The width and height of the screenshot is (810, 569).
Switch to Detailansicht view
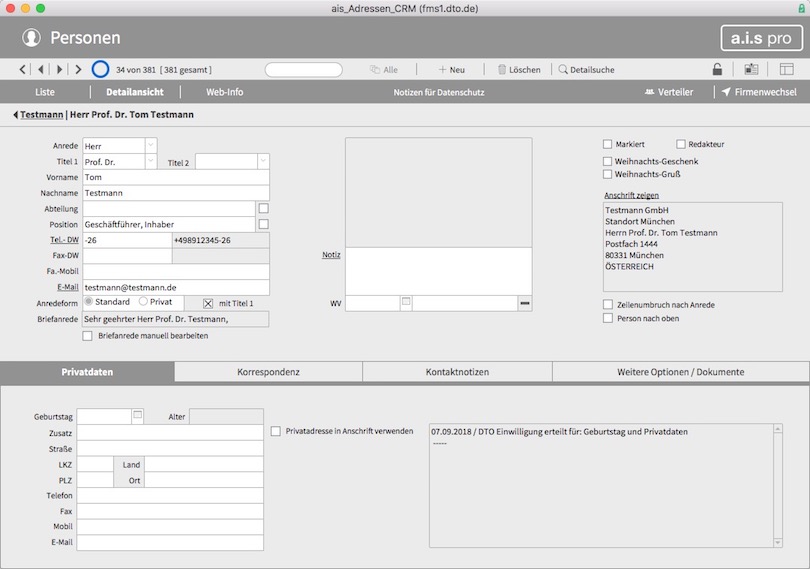pos(135,92)
